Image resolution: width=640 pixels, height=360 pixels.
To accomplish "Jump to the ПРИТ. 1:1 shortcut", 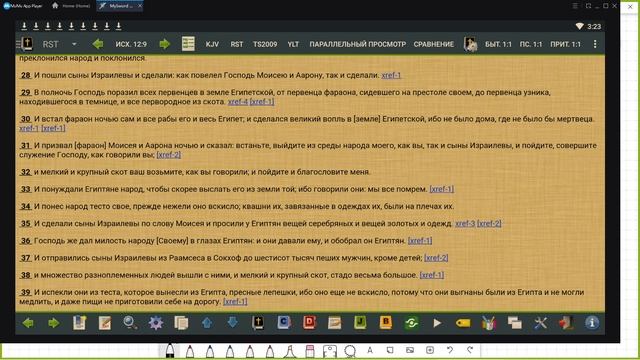I will (x=565, y=44).
